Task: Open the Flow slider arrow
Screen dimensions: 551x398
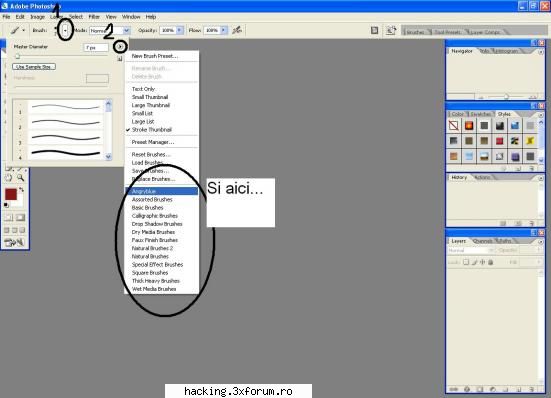Action: click(x=223, y=31)
